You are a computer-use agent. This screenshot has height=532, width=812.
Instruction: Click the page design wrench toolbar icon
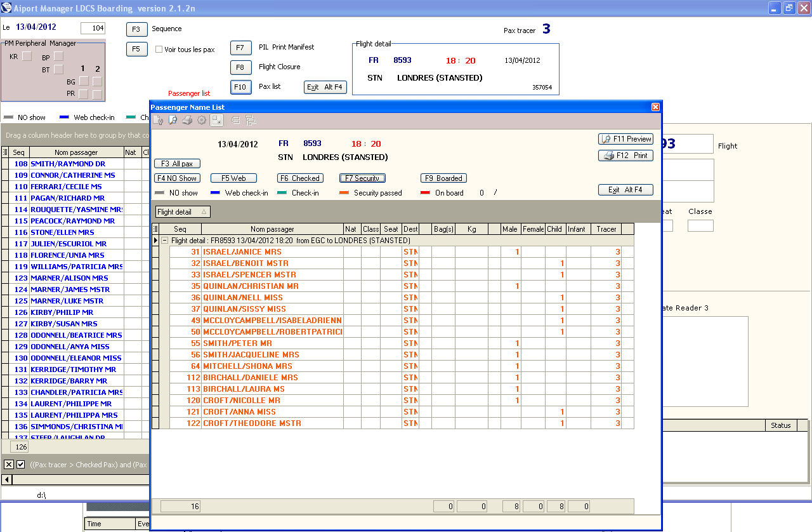click(159, 120)
